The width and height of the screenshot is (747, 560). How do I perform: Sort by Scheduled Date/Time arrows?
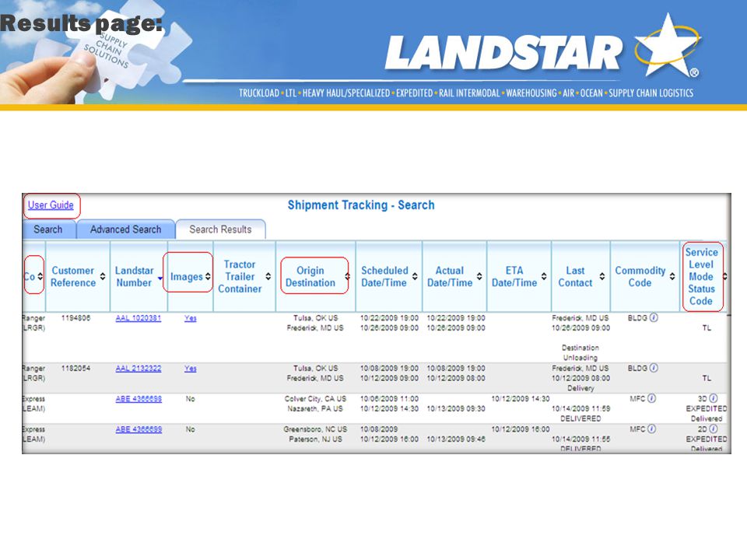[x=415, y=276]
